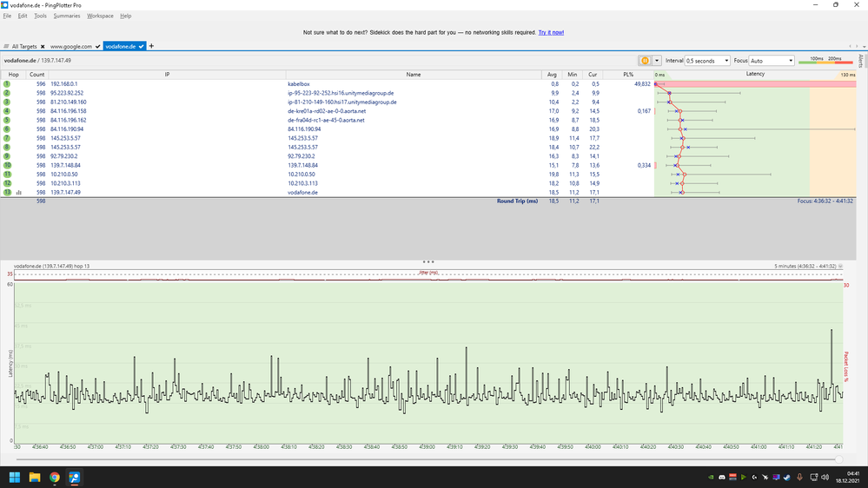The width and height of the screenshot is (868, 488).
Task: Click the Avg column header
Action: point(552,75)
